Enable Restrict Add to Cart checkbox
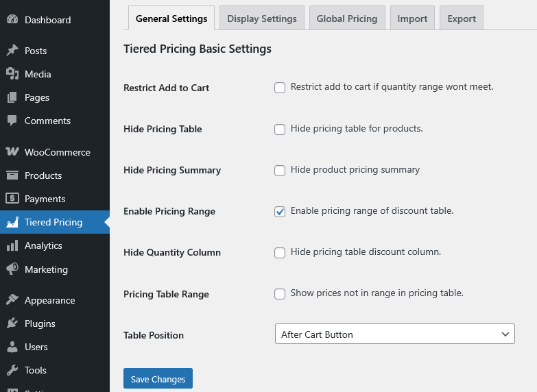The height and width of the screenshot is (392, 537). (280, 88)
